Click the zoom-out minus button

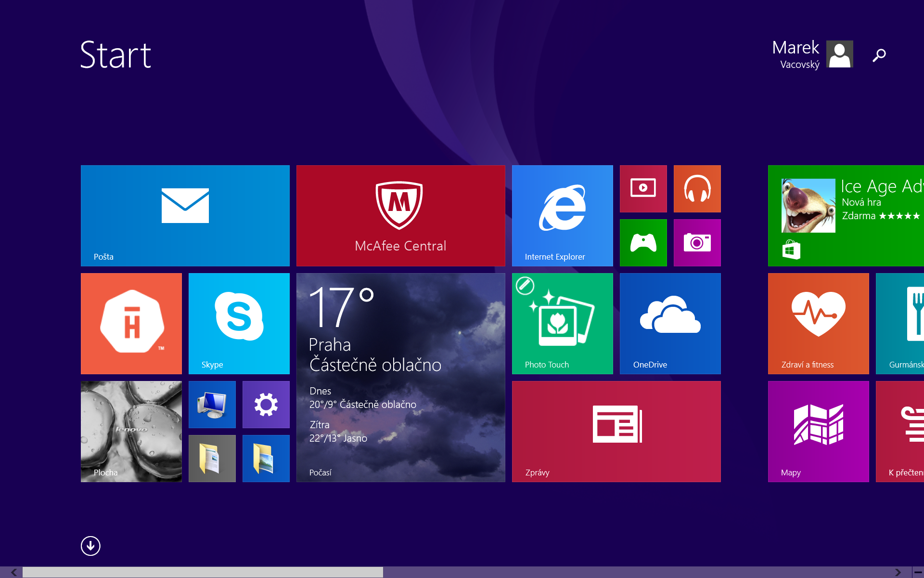pyautogui.click(x=918, y=572)
